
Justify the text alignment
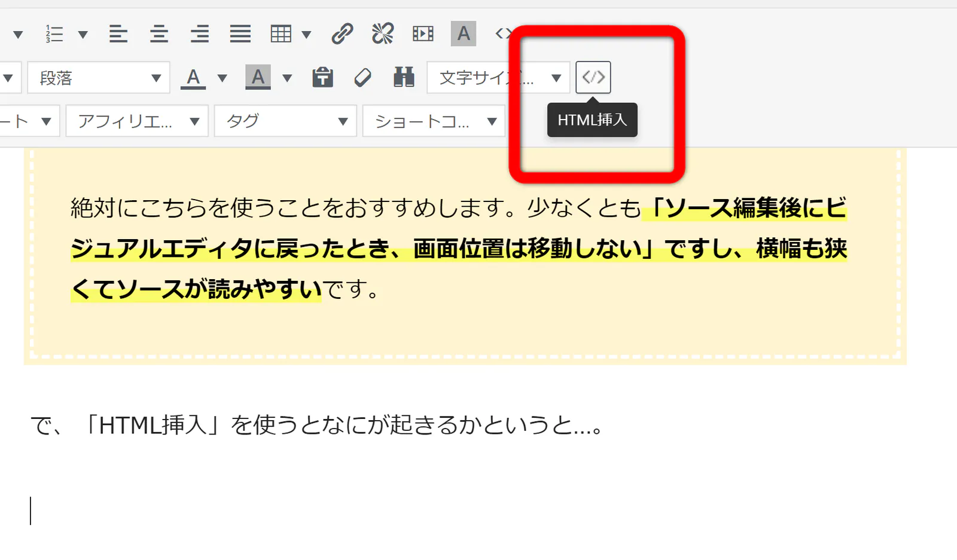[x=240, y=34]
